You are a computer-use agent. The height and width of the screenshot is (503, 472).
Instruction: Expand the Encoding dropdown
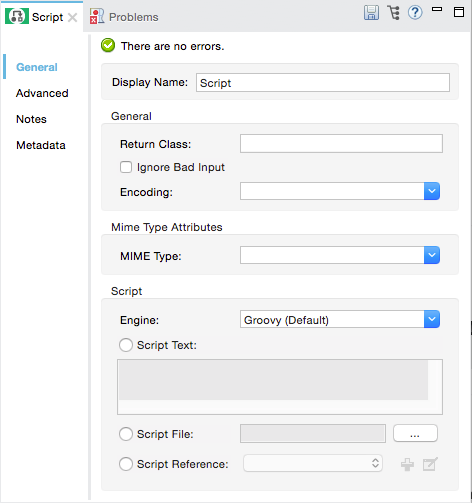coord(432,191)
